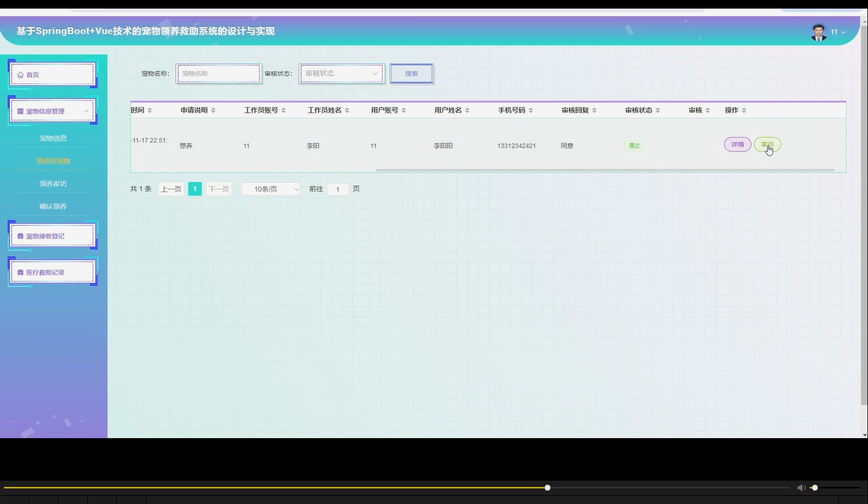Toggle sorting on the 审核回复 column
868x504 pixels.
coord(595,109)
